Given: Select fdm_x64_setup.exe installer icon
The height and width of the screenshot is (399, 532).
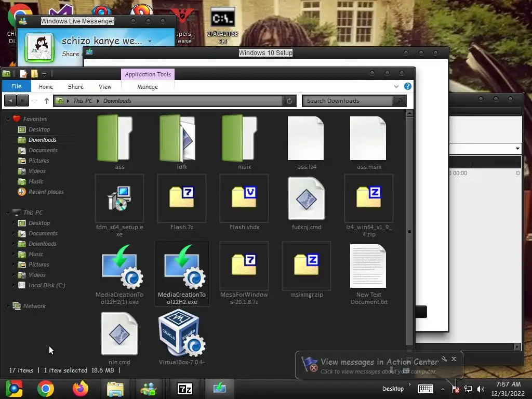Looking at the screenshot, I should [x=119, y=198].
